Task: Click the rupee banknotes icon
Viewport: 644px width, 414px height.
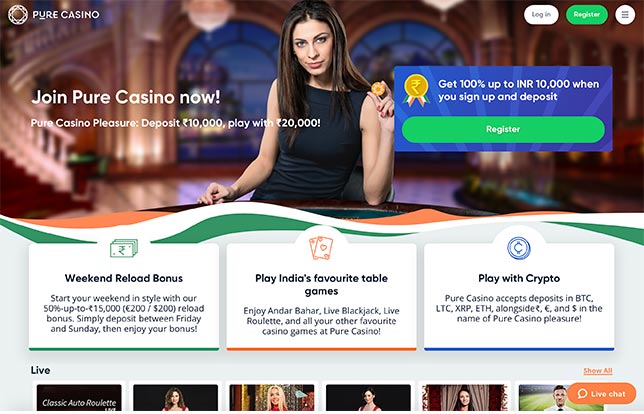Action: pos(124,248)
